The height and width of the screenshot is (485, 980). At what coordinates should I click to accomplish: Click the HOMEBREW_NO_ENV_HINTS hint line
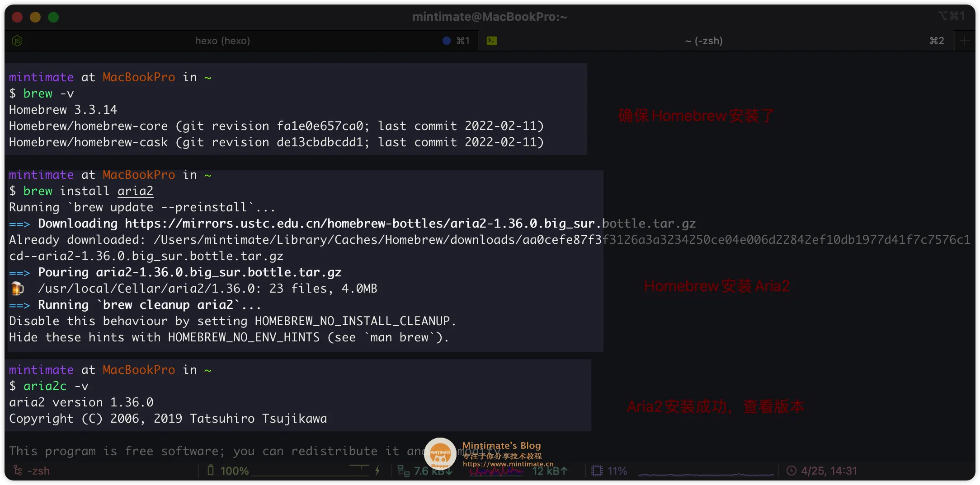(229, 337)
